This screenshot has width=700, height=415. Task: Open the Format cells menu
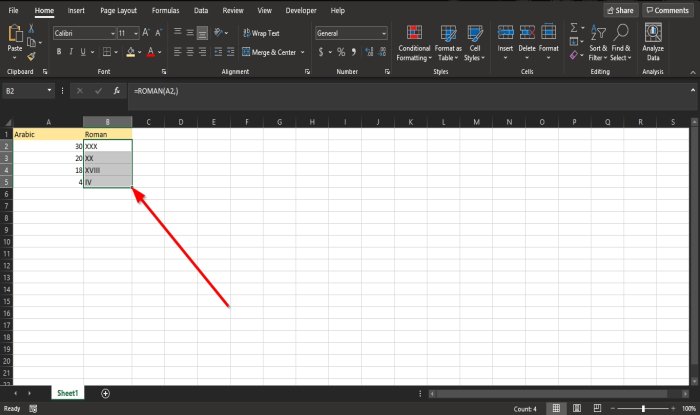(549, 42)
